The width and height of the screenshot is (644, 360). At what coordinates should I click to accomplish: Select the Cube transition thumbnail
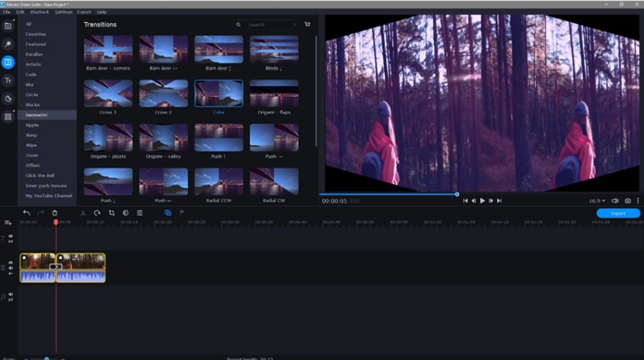point(218,93)
